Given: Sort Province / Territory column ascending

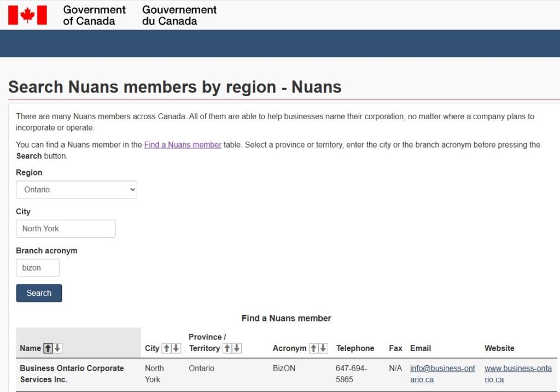Looking at the screenshot, I should point(227,348).
